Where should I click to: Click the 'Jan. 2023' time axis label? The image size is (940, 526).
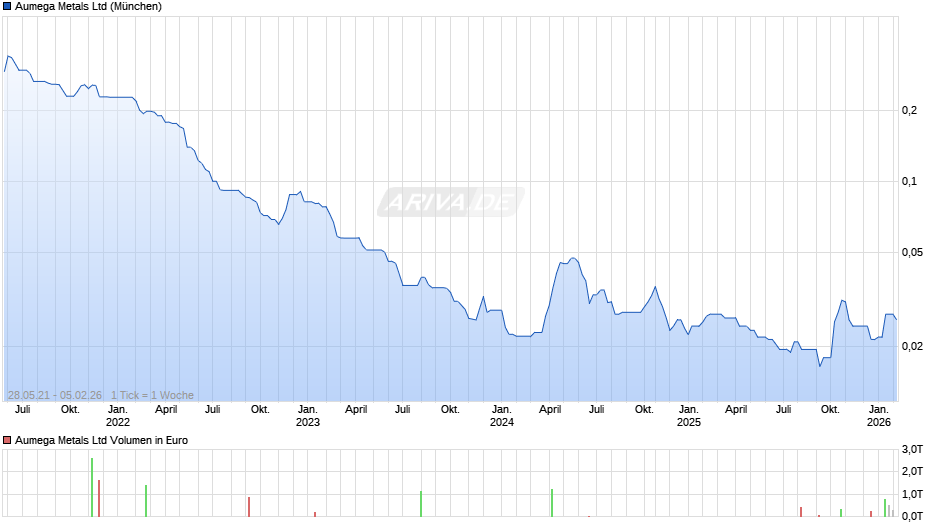click(x=308, y=416)
